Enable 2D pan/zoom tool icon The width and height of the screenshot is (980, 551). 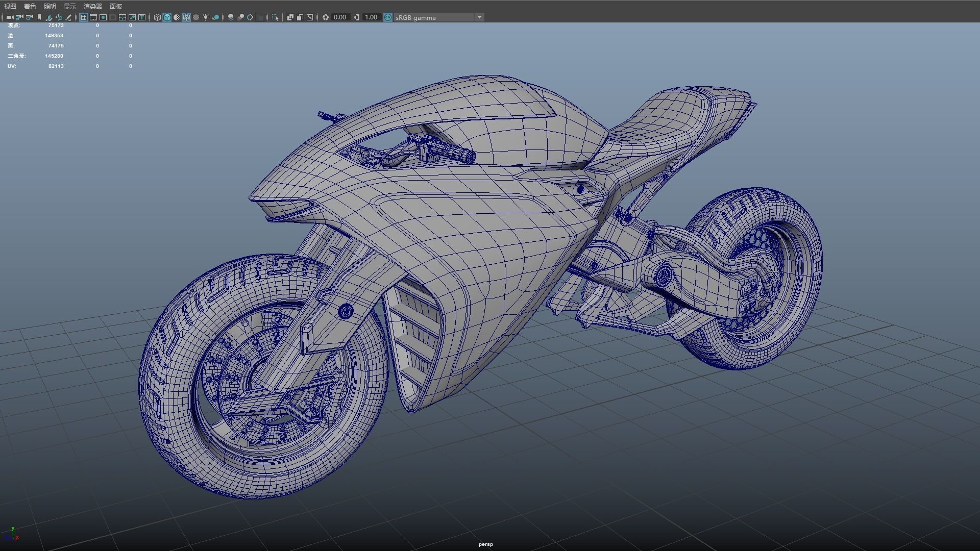(59, 17)
